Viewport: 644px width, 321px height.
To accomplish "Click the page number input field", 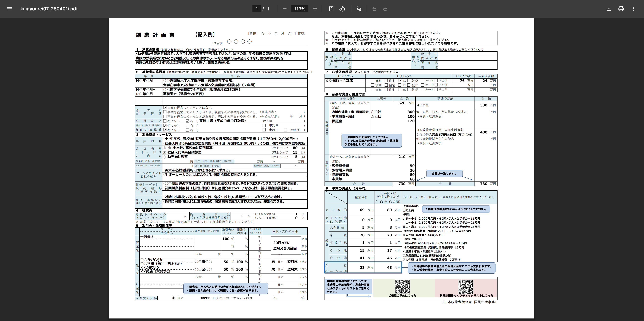I will pos(256,9).
